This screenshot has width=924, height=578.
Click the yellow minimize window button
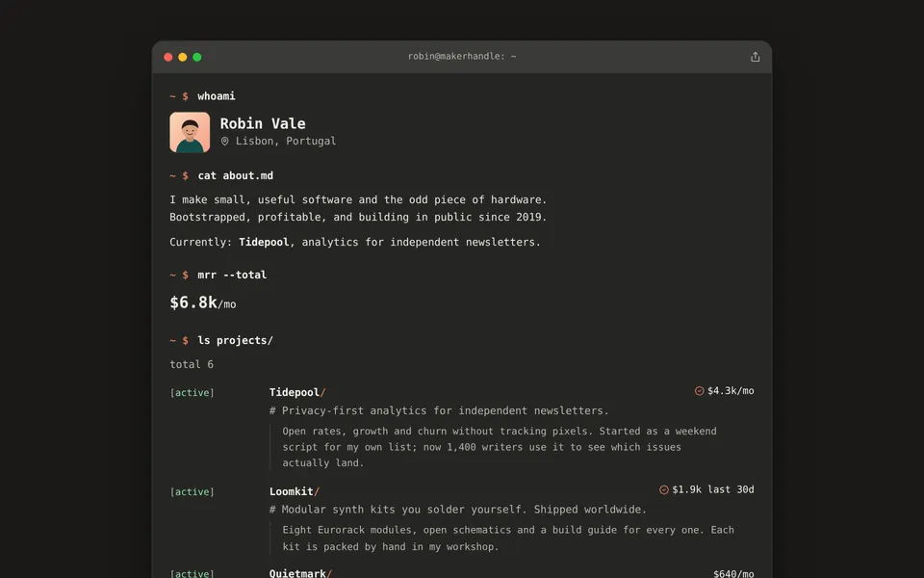click(x=183, y=57)
